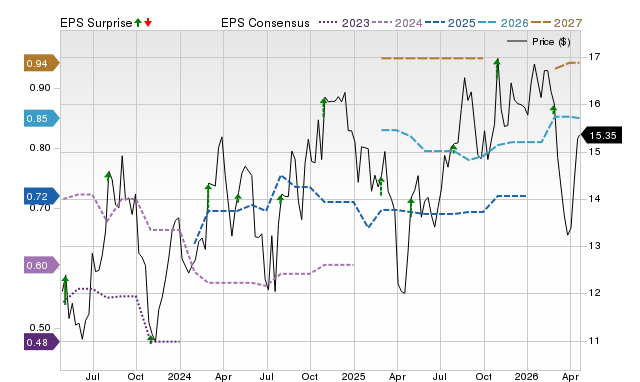Click the green surprise arrow at the 2026 price drop near 16

553,109
